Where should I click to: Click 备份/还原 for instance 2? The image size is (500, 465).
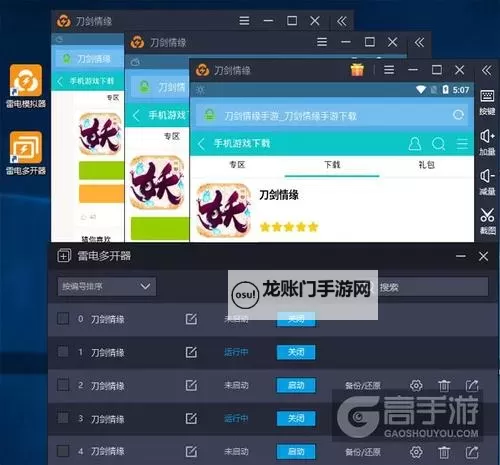coord(363,386)
